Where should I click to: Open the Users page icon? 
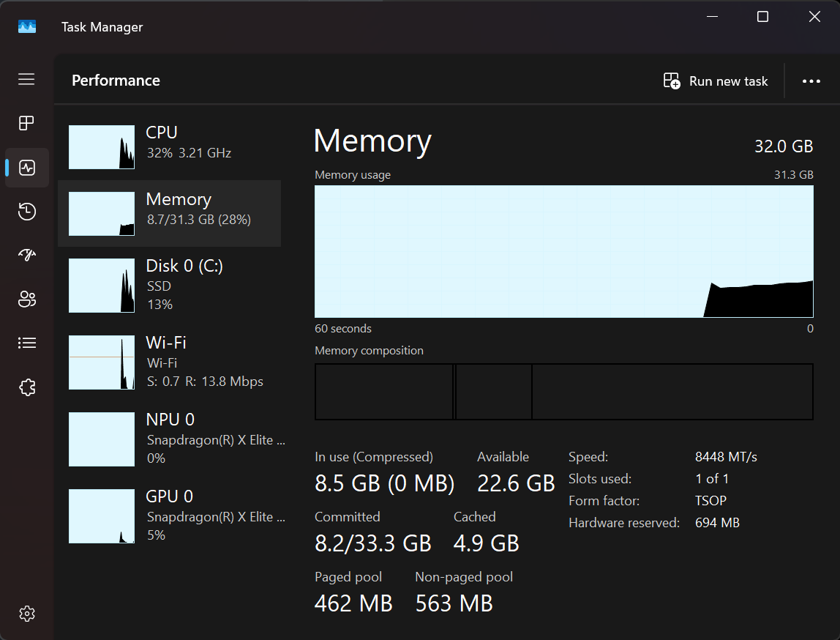[x=27, y=299]
